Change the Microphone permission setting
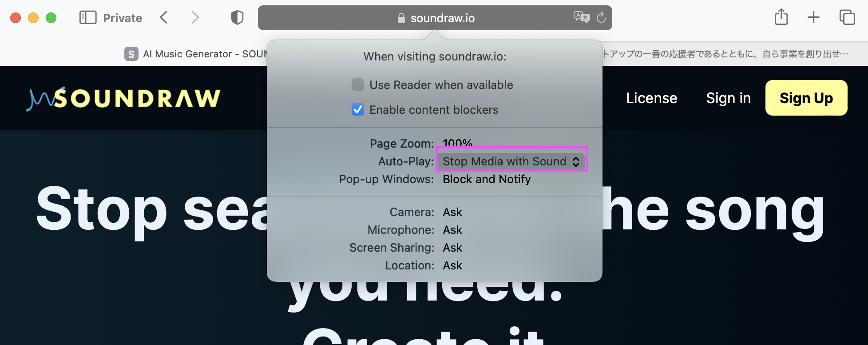 point(452,230)
